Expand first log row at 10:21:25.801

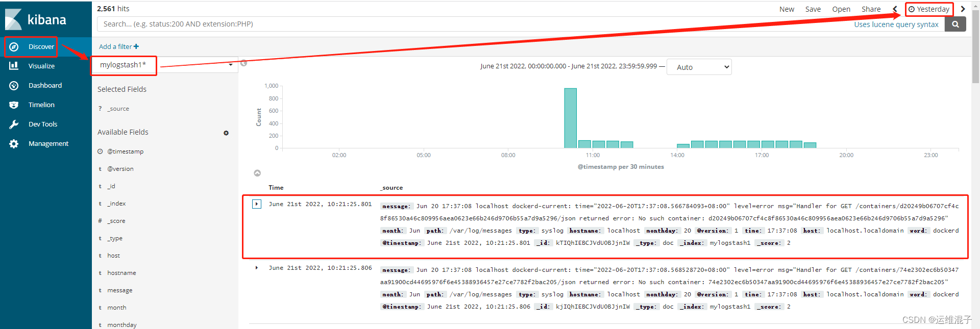pos(257,204)
